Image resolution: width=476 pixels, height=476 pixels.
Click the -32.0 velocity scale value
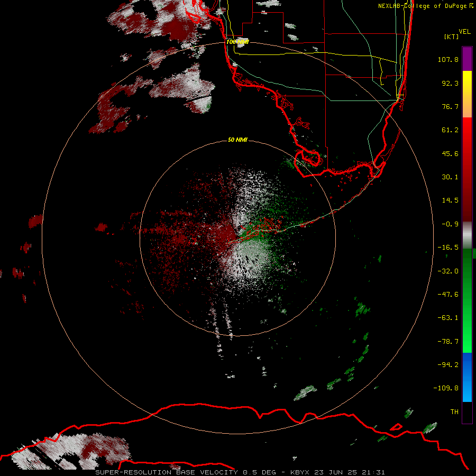[x=448, y=271]
